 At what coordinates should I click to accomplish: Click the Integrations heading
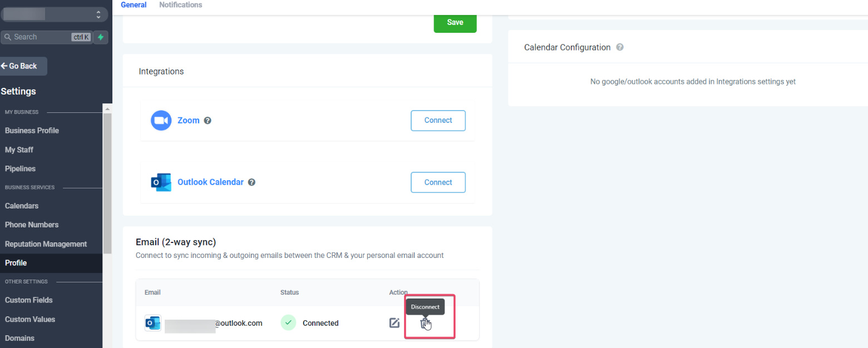(x=161, y=72)
